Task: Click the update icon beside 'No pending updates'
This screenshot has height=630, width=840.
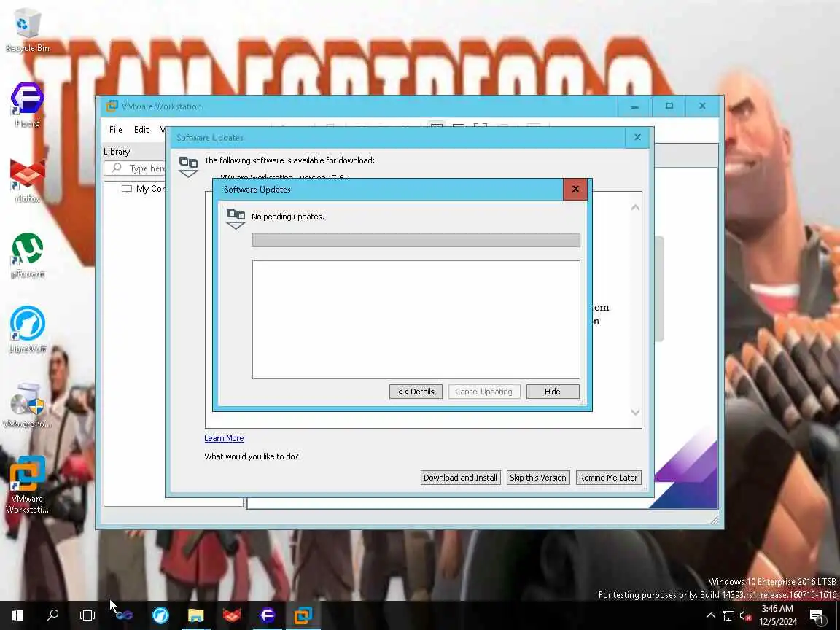Action: click(236, 219)
